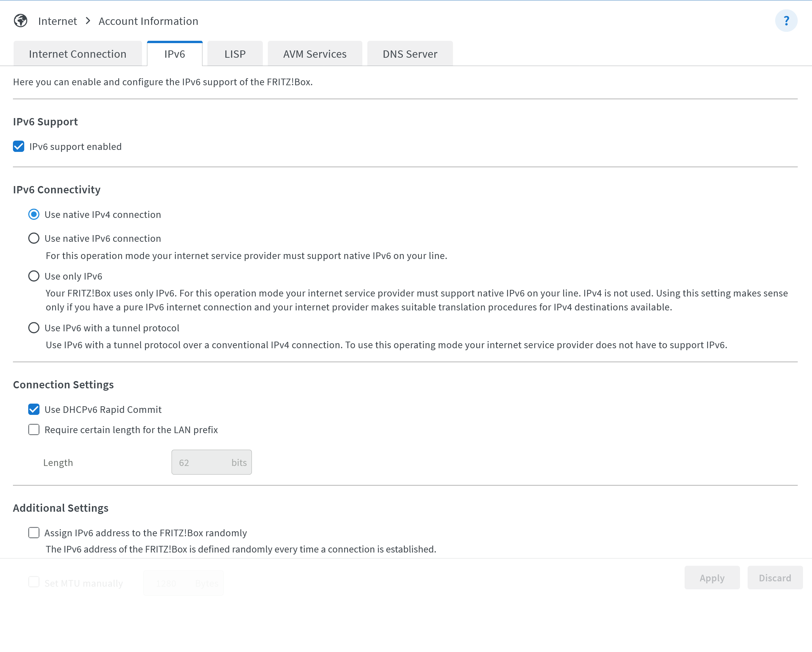Select Use IPv6 with a tunnel protocol
This screenshot has width=812, height=652.
(x=34, y=328)
